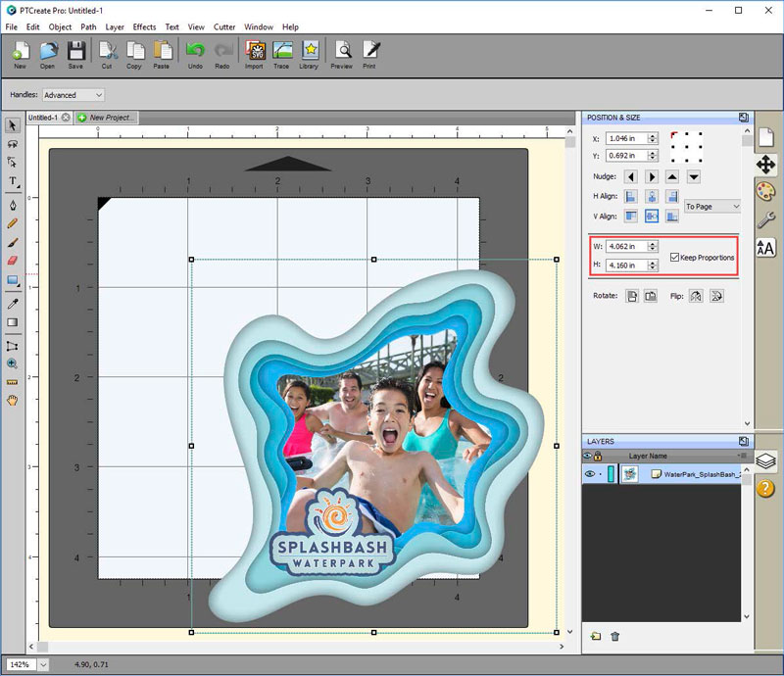This screenshot has width=784, height=676.
Task: Nudge selection up arrow button
Action: click(x=672, y=176)
